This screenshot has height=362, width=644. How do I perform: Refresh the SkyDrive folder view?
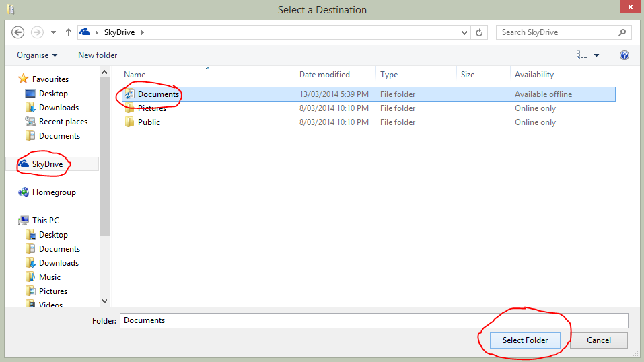[x=479, y=32]
